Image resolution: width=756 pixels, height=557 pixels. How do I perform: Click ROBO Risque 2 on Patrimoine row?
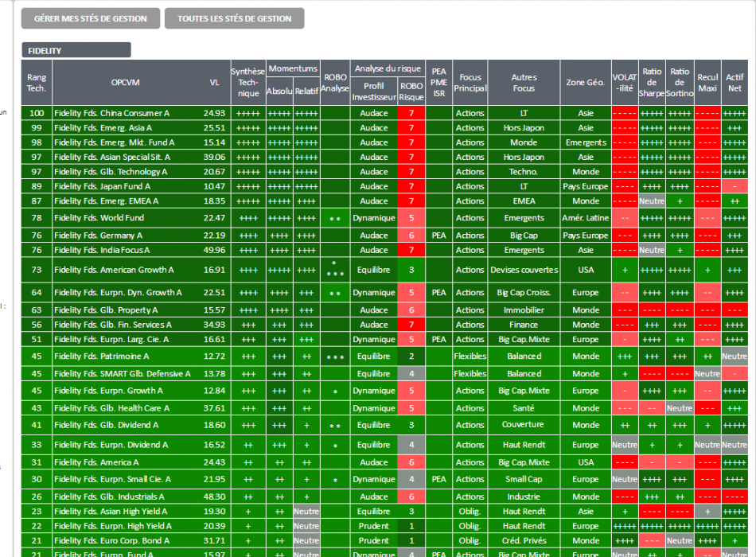pyautogui.click(x=411, y=356)
